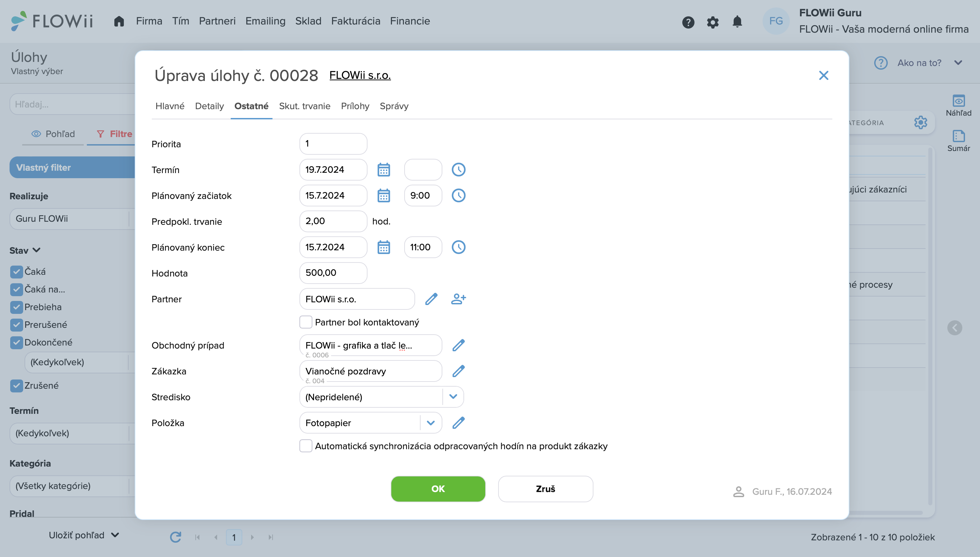This screenshot has height=557, width=980.
Task: Open calendar for Plánovaný začiatok
Action: [x=383, y=196]
